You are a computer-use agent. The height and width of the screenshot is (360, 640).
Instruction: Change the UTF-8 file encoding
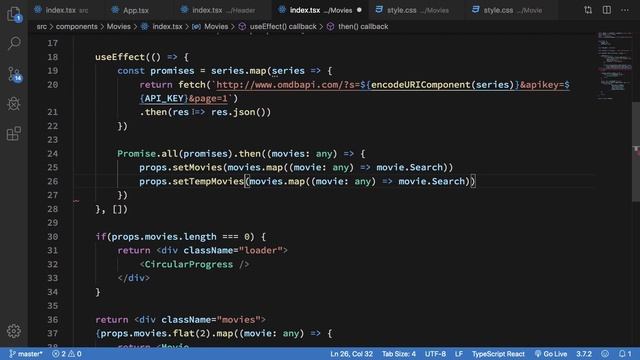coord(435,354)
